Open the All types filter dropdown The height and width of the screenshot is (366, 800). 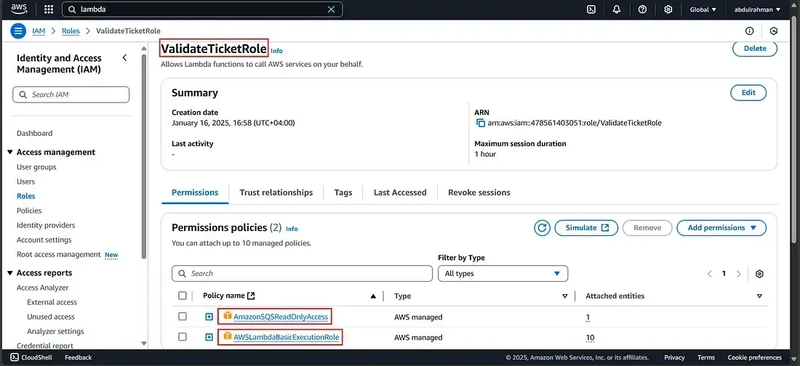503,274
